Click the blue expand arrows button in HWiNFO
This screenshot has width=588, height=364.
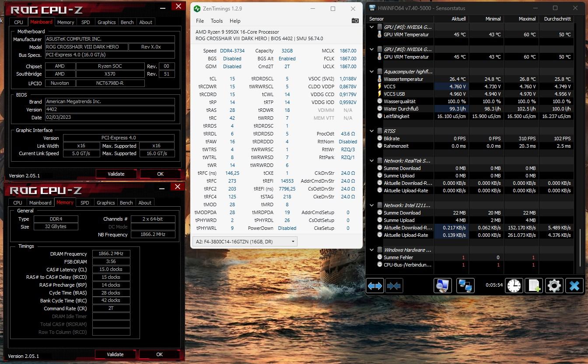[x=375, y=286]
